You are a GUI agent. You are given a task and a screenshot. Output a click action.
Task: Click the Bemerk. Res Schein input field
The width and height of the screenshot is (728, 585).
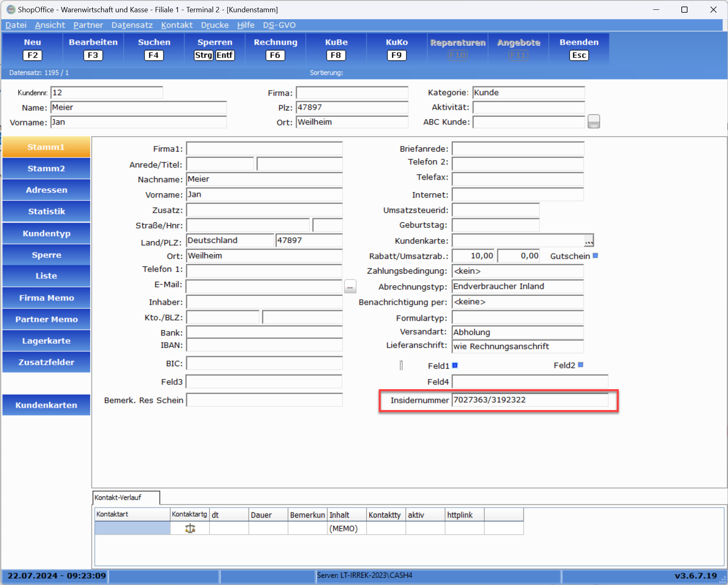pos(264,400)
